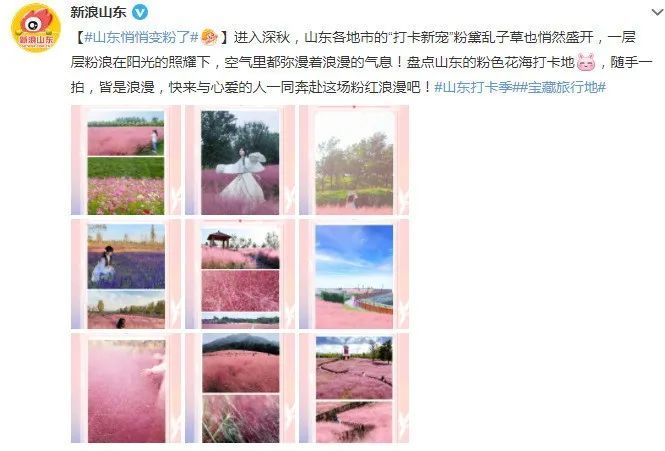665x451 pixels.
Task: Open the blue sky over pink field photo
Action: [354, 275]
